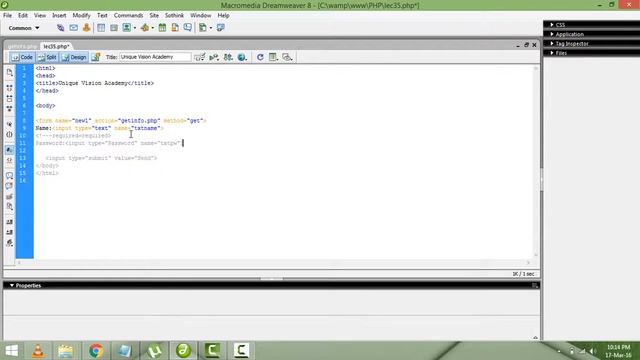Click the Remove Comment coding icon
Viewport: 640px width, 360px height.
tap(9, 186)
